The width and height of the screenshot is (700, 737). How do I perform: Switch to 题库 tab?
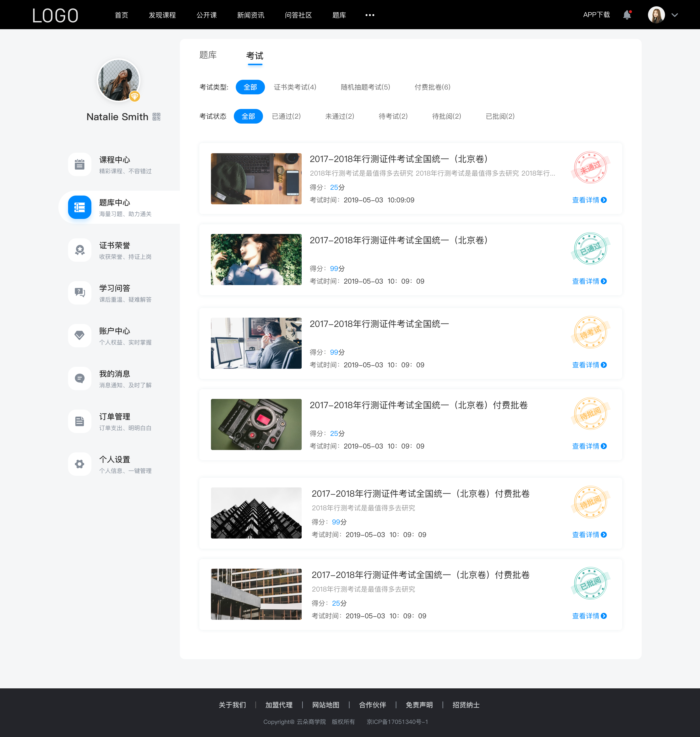(207, 55)
